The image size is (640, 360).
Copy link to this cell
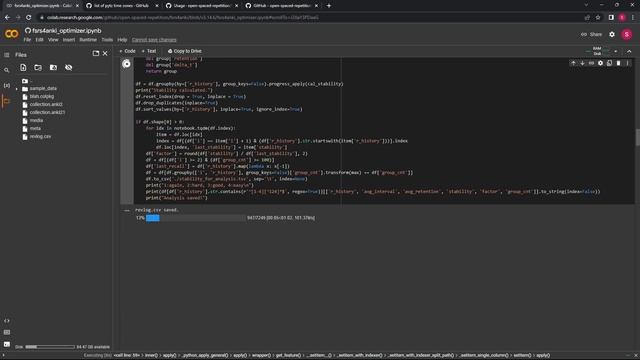click(591, 63)
